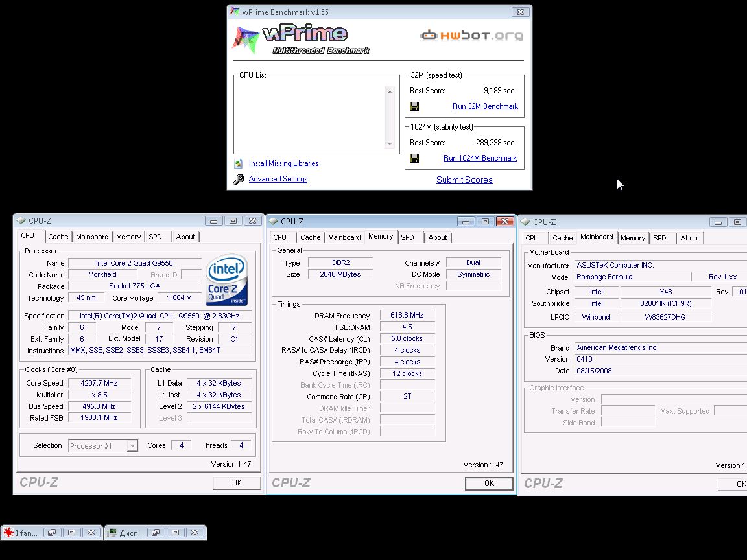
Task: Open About tab in first CPU-Z window
Action: point(185,237)
